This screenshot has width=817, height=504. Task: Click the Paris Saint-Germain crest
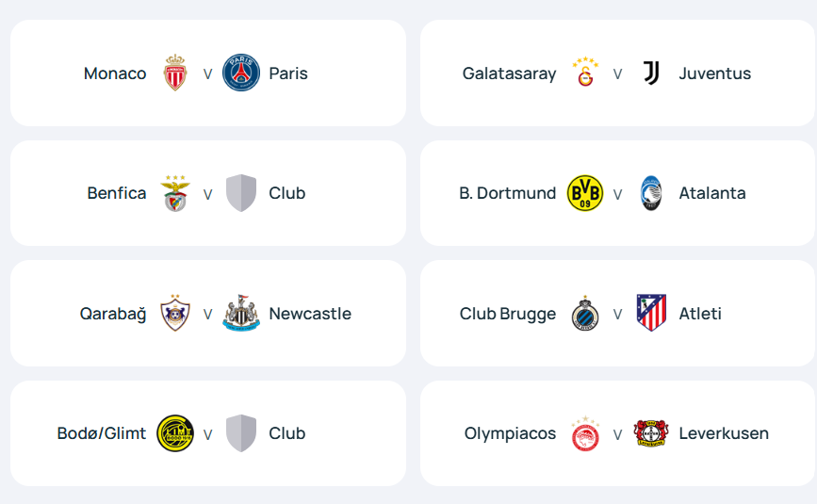(x=241, y=73)
